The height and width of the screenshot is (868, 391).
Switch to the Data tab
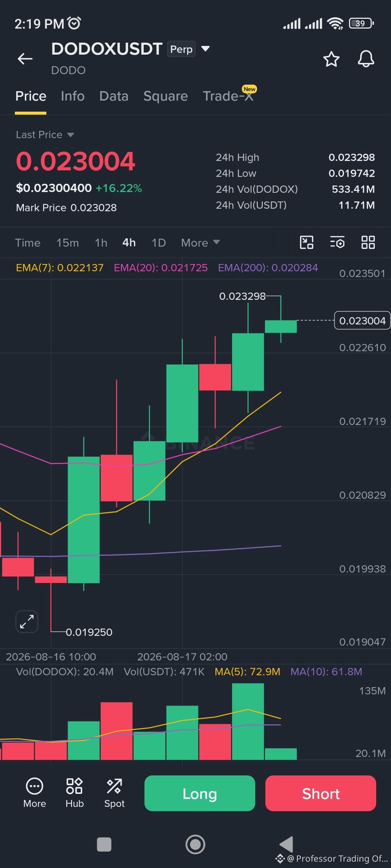[114, 96]
